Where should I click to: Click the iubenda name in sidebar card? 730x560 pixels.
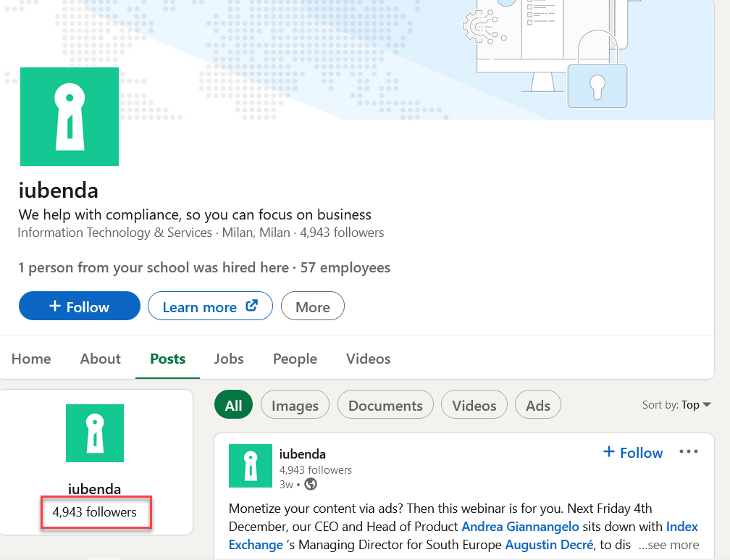pyautogui.click(x=94, y=489)
